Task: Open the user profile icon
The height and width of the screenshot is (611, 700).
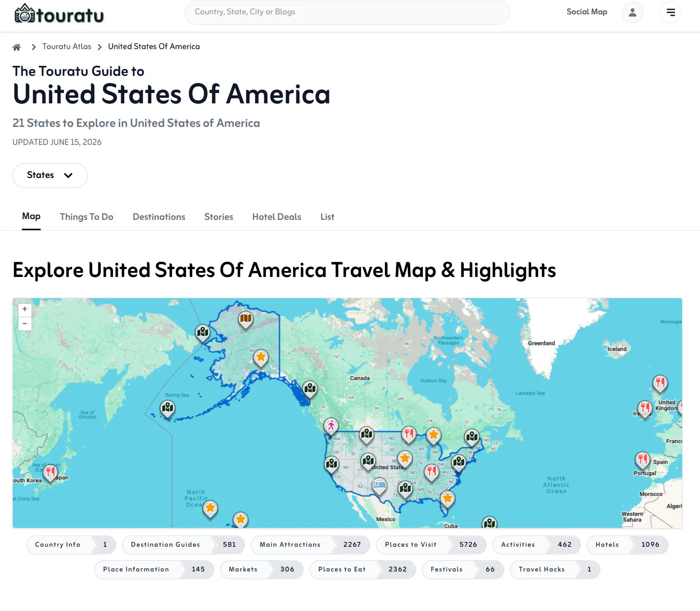Action: [632, 12]
